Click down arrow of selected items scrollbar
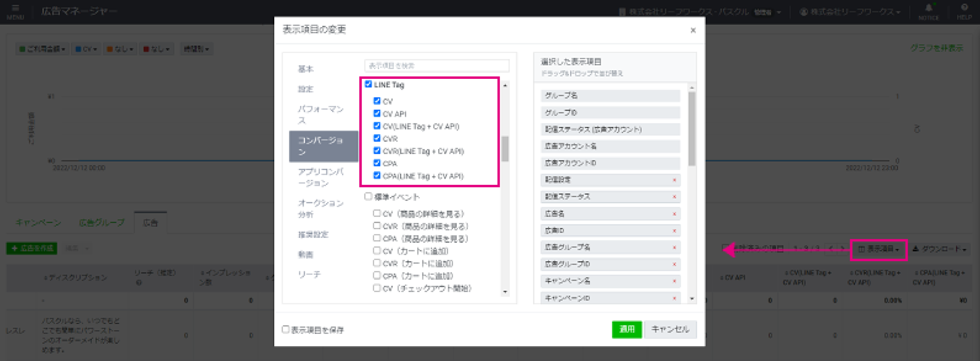980x361 pixels. (692, 299)
